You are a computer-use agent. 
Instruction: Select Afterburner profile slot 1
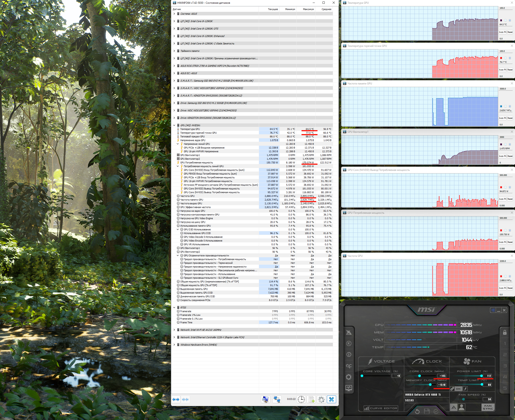click(x=504, y=344)
